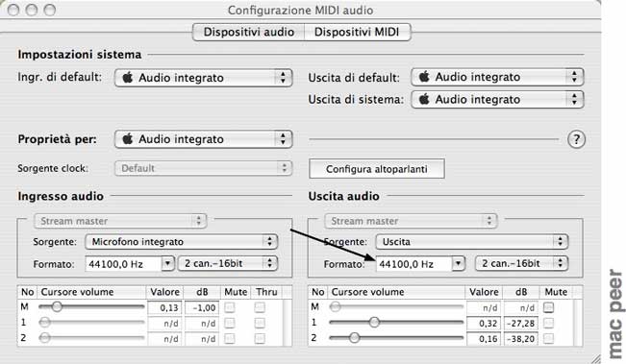This screenshot has width=626, height=364.
Task: Click the output master M volume slider
Action: tap(396, 307)
